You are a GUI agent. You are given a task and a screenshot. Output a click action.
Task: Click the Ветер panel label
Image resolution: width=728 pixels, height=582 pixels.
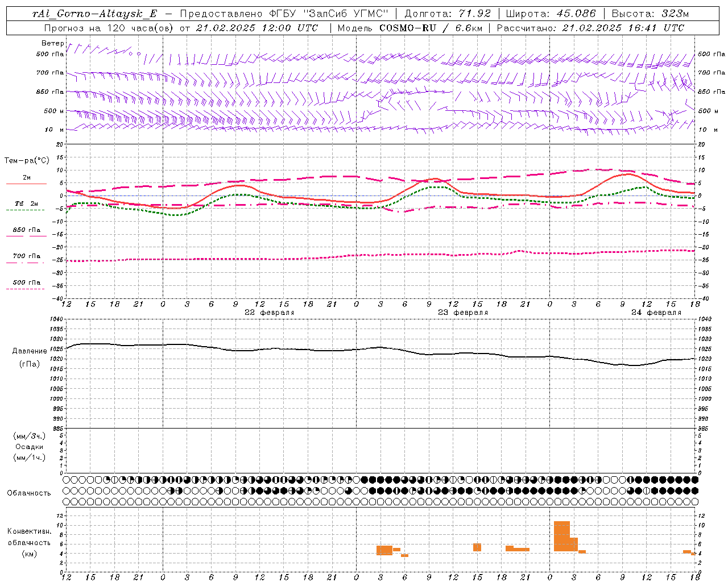tap(52, 43)
